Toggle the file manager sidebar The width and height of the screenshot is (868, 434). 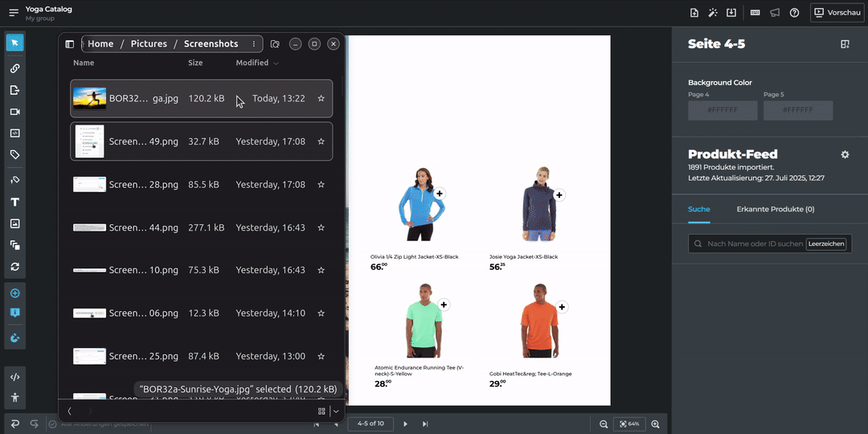point(70,44)
